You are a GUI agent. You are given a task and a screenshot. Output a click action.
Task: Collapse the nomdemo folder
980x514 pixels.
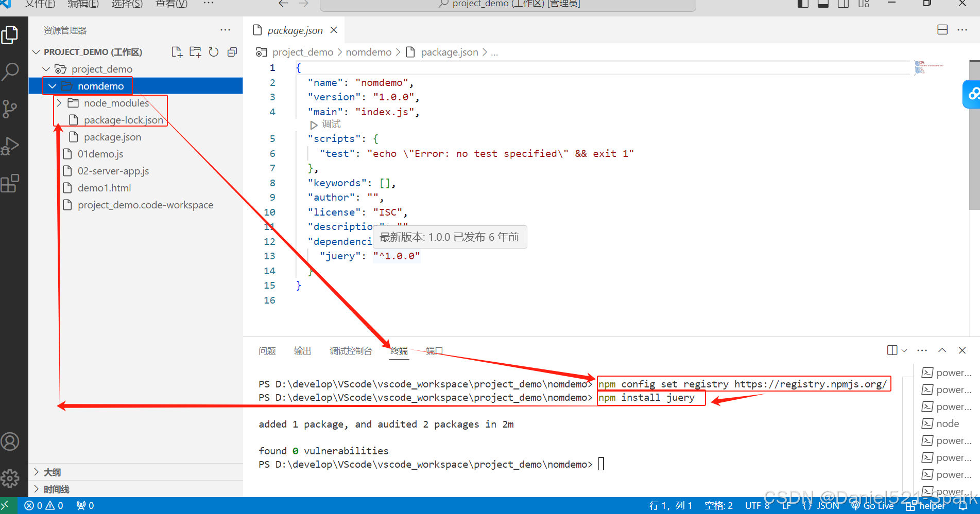(53, 86)
